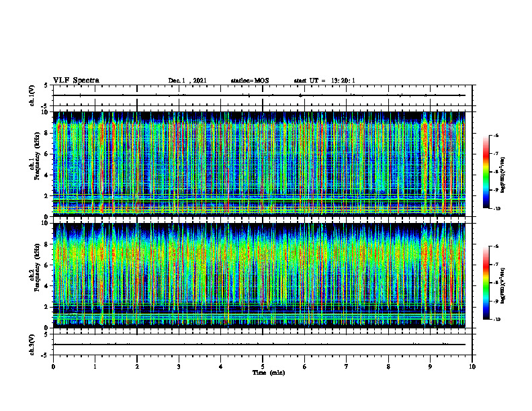Click time axis tick label "7"

(x=347, y=367)
